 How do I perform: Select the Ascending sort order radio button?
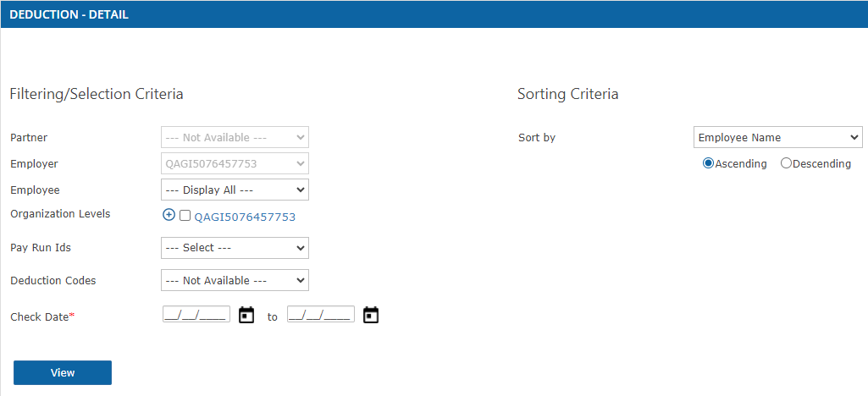tap(708, 163)
